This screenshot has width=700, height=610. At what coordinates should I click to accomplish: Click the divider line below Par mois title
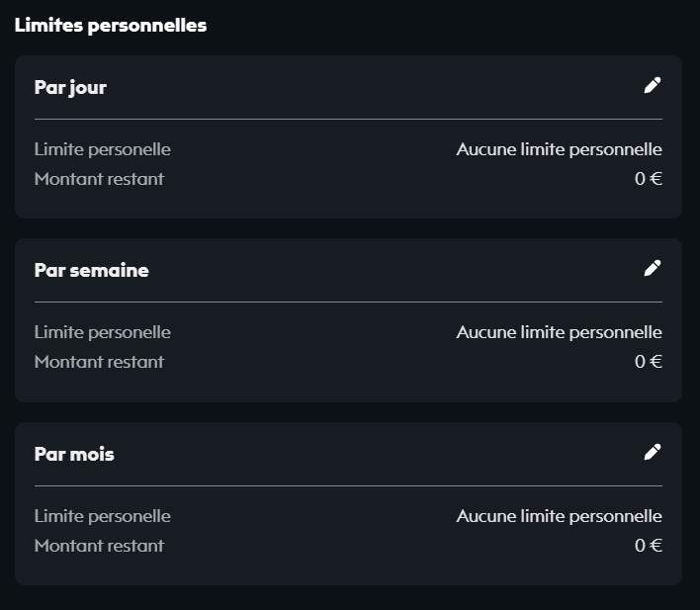(348, 485)
